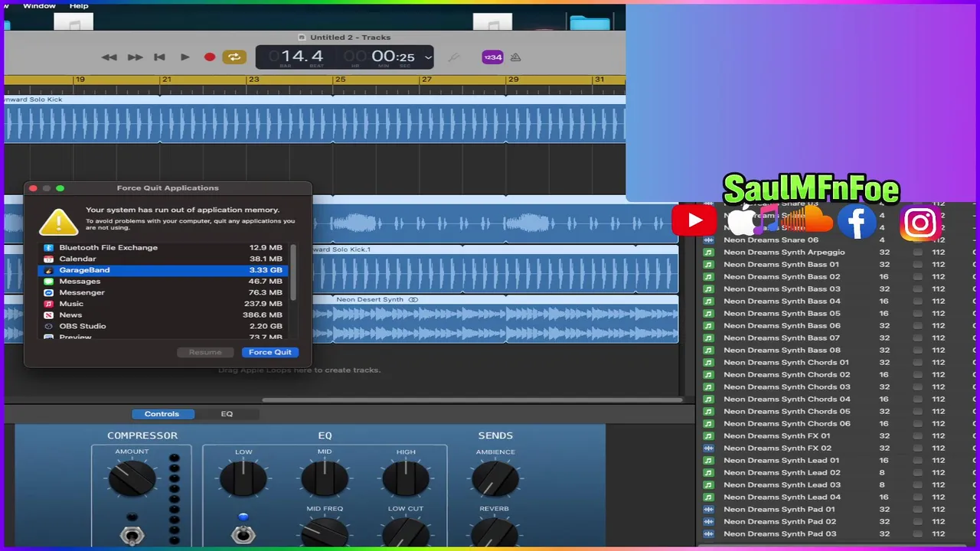Click the AMBIENCE send knob
The image size is (980, 551).
pyautogui.click(x=495, y=478)
